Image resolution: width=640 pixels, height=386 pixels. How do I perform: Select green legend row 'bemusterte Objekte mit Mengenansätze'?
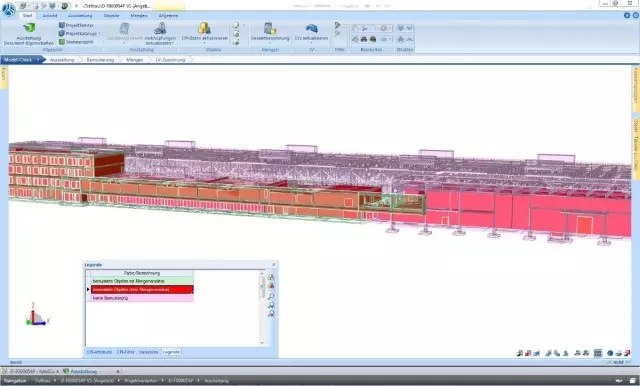coord(142,281)
